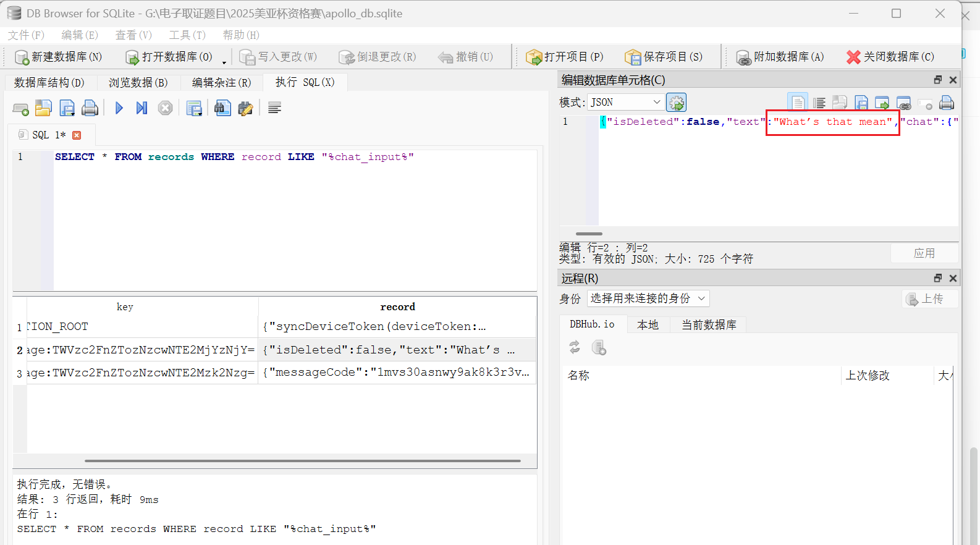Open the 模式 JSON mode dropdown
This screenshot has width=980, height=545.
click(x=625, y=102)
